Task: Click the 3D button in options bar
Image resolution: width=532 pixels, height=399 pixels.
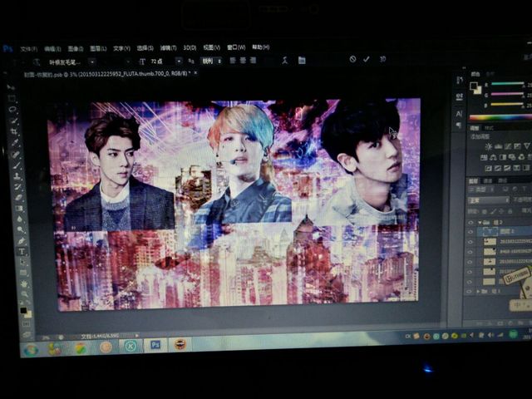Action: click(382, 59)
